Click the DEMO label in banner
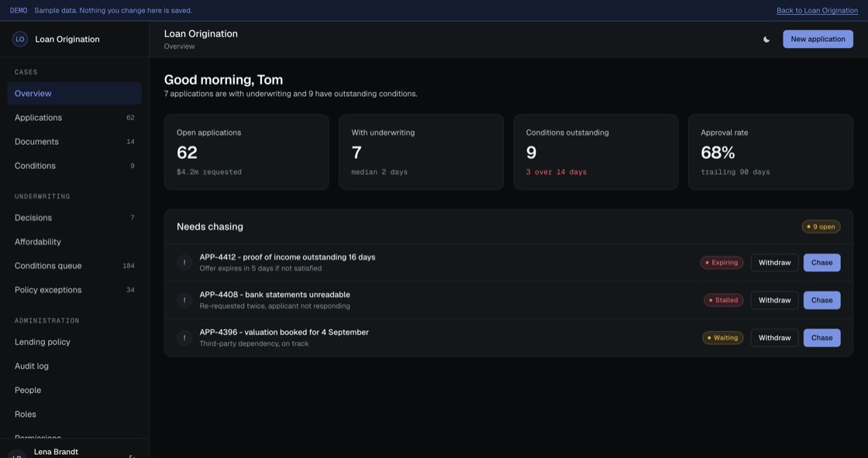 tap(19, 11)
